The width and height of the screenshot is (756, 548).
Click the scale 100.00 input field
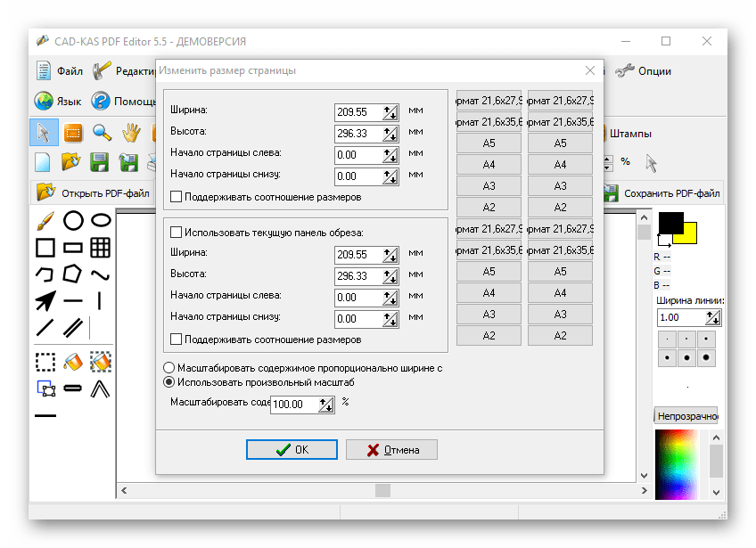[x=294, y=405]
